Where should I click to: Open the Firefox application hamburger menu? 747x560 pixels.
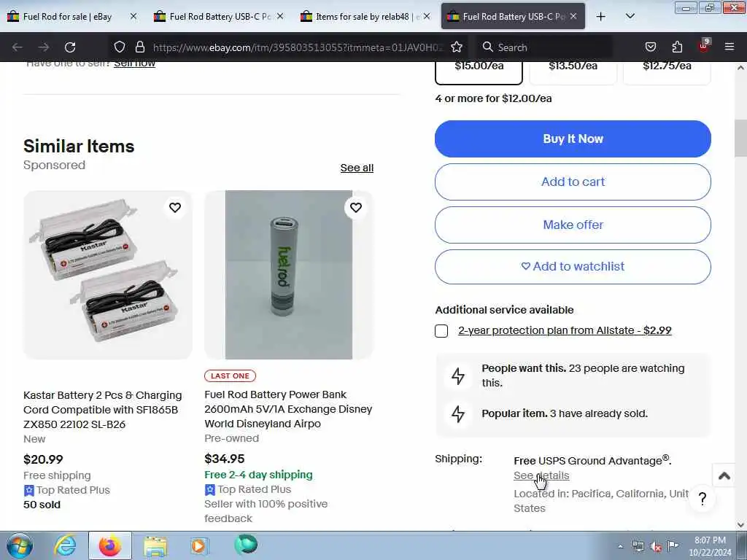pyautogui.click(x=729, y=47)
